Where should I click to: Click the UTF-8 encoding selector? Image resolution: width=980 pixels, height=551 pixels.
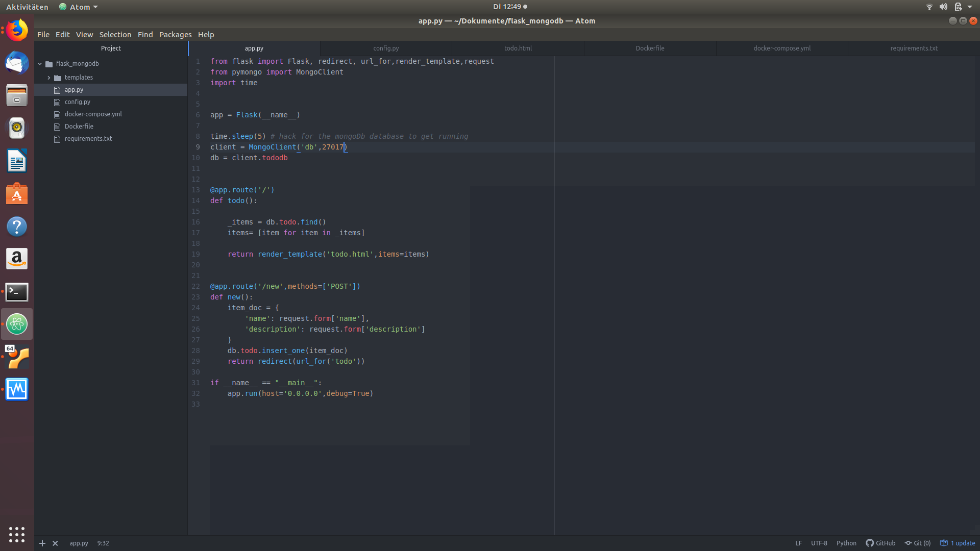(x=819, y=543)
